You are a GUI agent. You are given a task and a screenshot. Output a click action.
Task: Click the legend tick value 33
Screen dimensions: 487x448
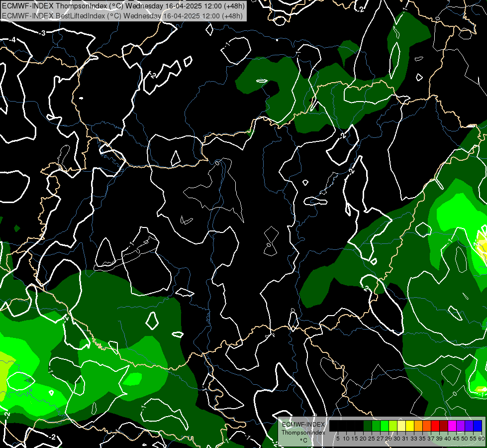coord(414,439)
